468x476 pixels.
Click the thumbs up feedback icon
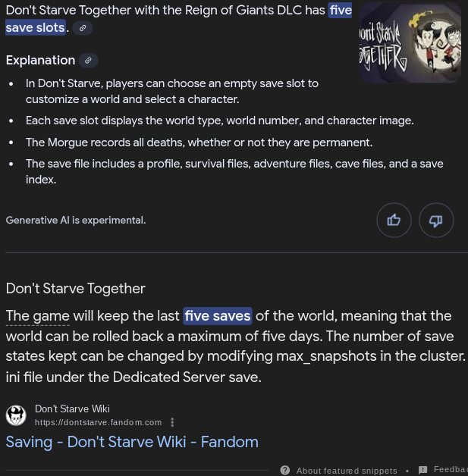tap(394, 220)
